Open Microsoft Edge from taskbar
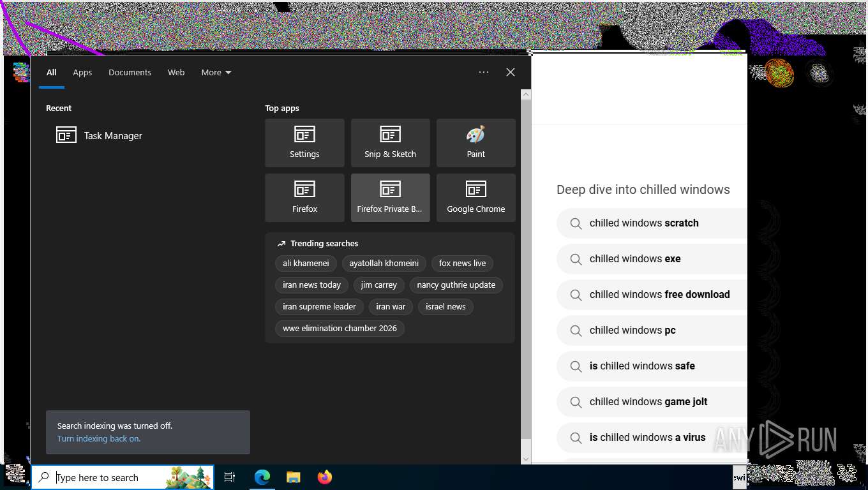Image resolution: width=868 pixels, height=490 pixels. [262, 477]
